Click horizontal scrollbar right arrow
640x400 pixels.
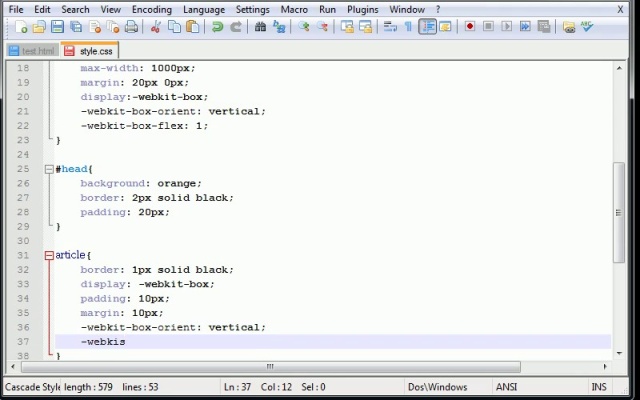(x=605, y=367)
